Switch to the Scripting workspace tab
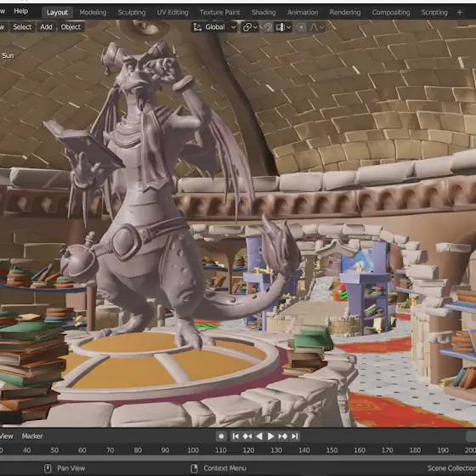This screenshot has height=476, width=476. pyautogui.click(x=434, y=12)
